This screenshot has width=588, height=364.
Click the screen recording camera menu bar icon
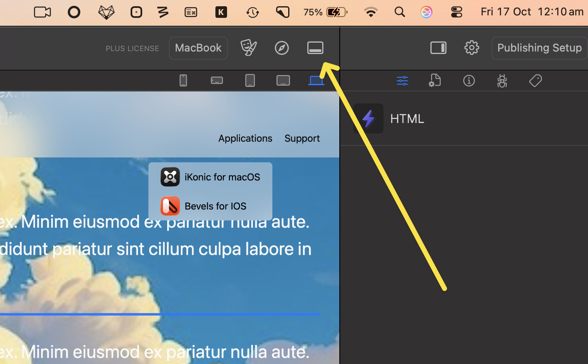42,12
